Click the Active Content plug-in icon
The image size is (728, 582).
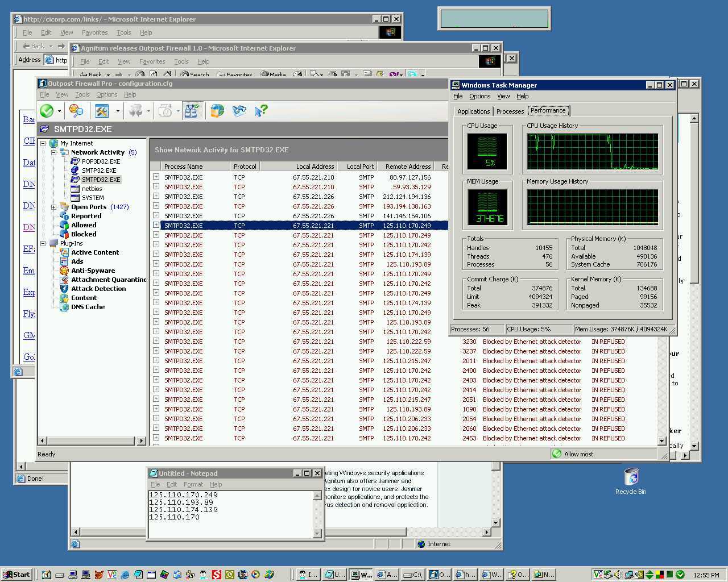[x=64, y=252]
